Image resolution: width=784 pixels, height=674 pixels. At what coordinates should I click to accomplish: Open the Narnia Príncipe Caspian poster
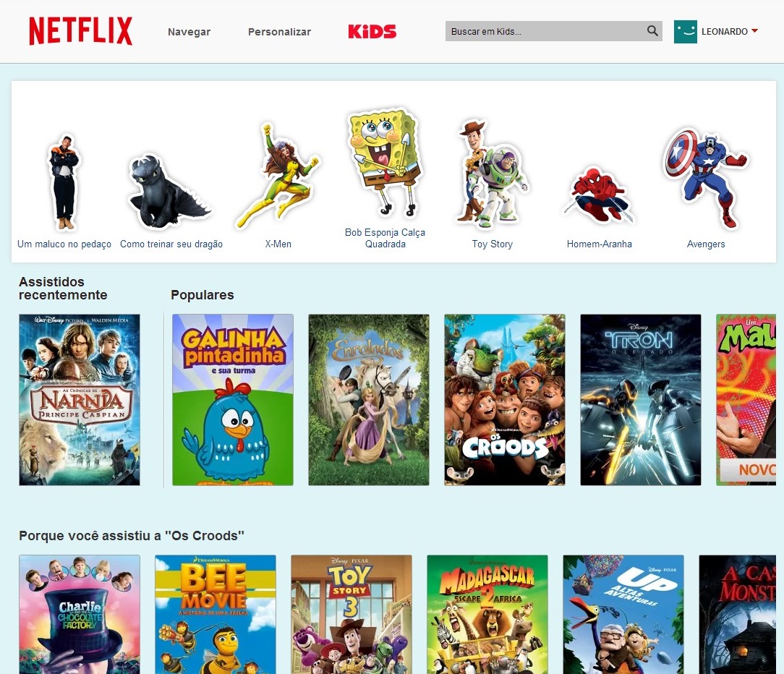coord(80,399)
